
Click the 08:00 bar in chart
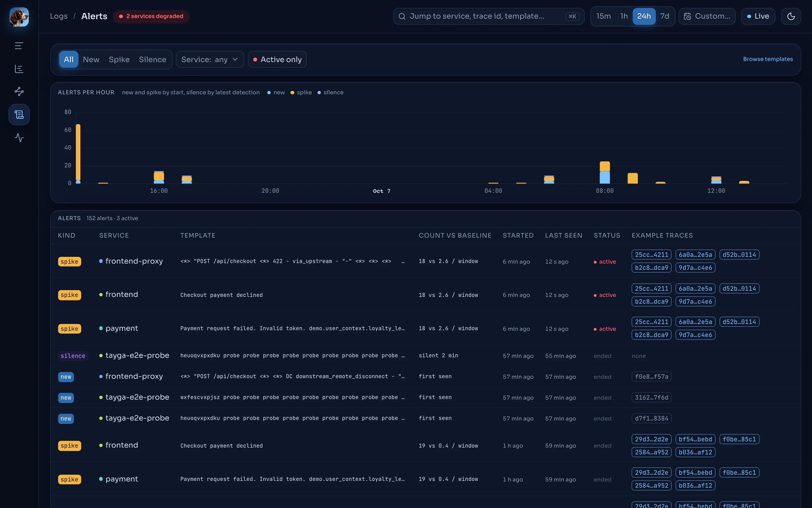[x=605, y=172]
